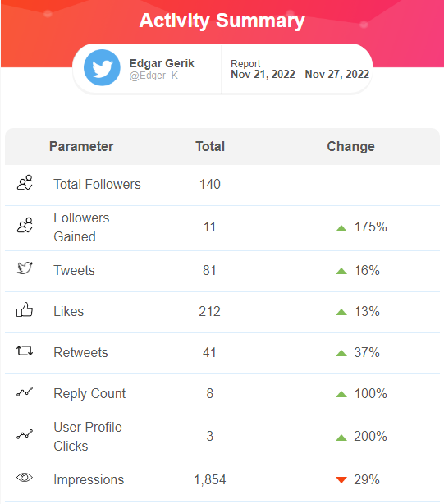Click the Followers Gained people icon

(x=25, y=225)
